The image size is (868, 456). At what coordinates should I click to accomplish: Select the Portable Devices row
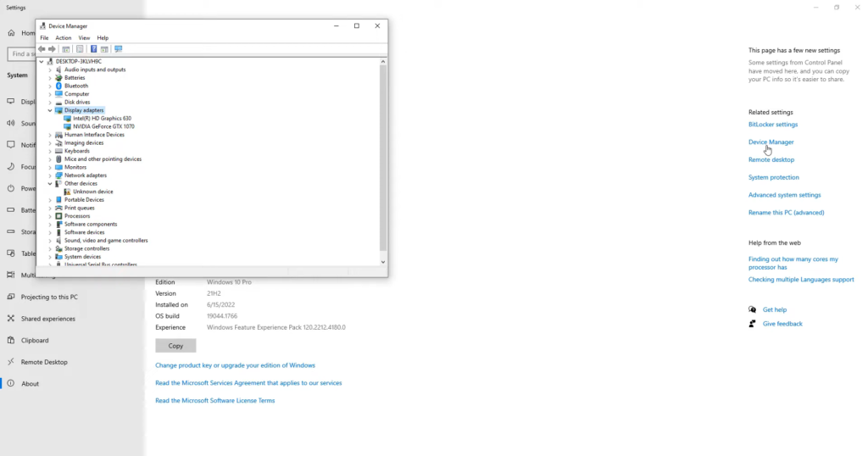(x=84, y=200)
